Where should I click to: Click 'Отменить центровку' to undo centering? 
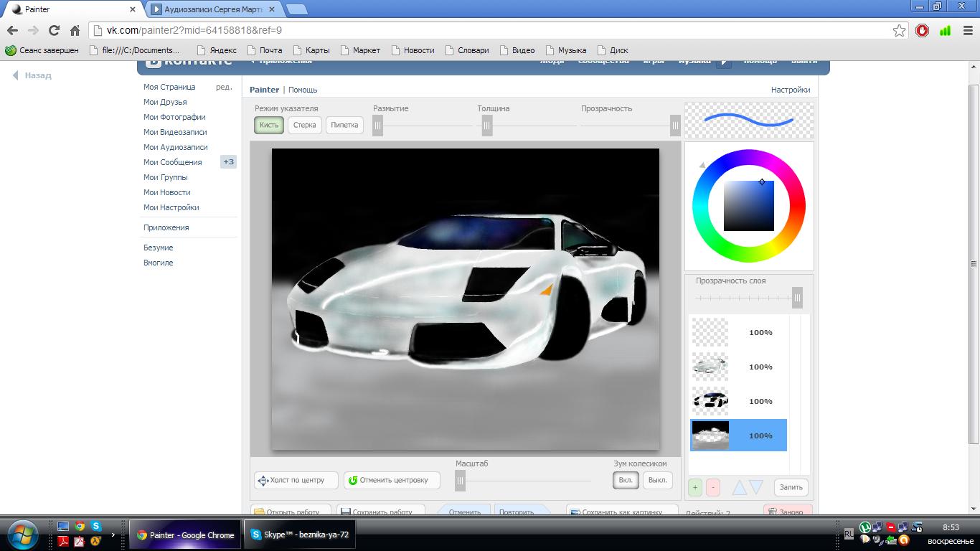click(391, 480)
